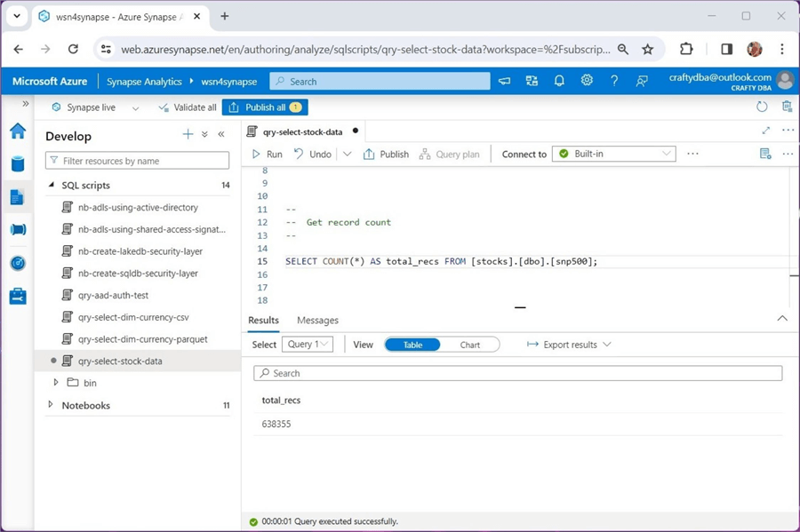
Task: Open the help question mark
Action: pyautogui.click(x=614, y=81)
